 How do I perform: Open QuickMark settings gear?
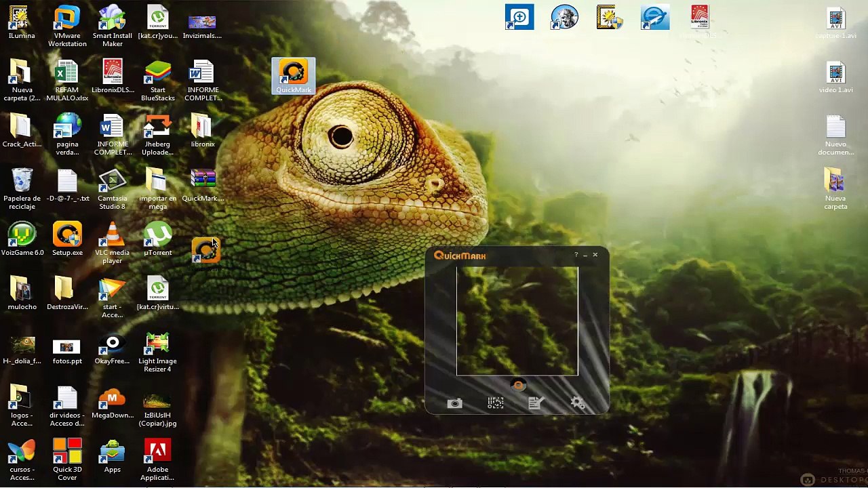pyautogui.click(x=577, y=403)
